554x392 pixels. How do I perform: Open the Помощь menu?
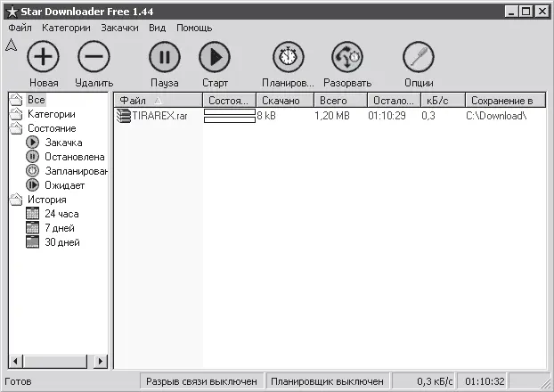(x=193, y=28)
